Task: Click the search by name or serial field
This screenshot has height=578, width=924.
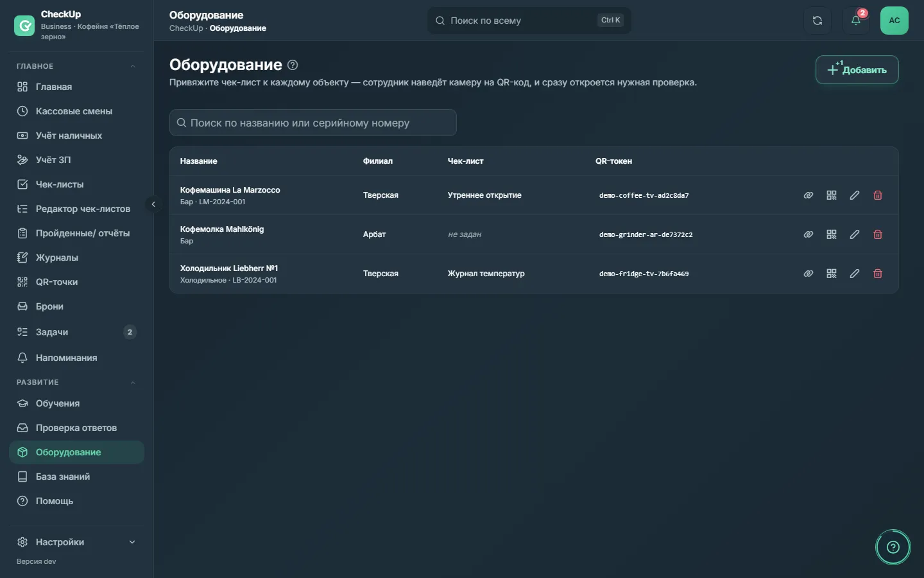Action: [x=313, y=123]
